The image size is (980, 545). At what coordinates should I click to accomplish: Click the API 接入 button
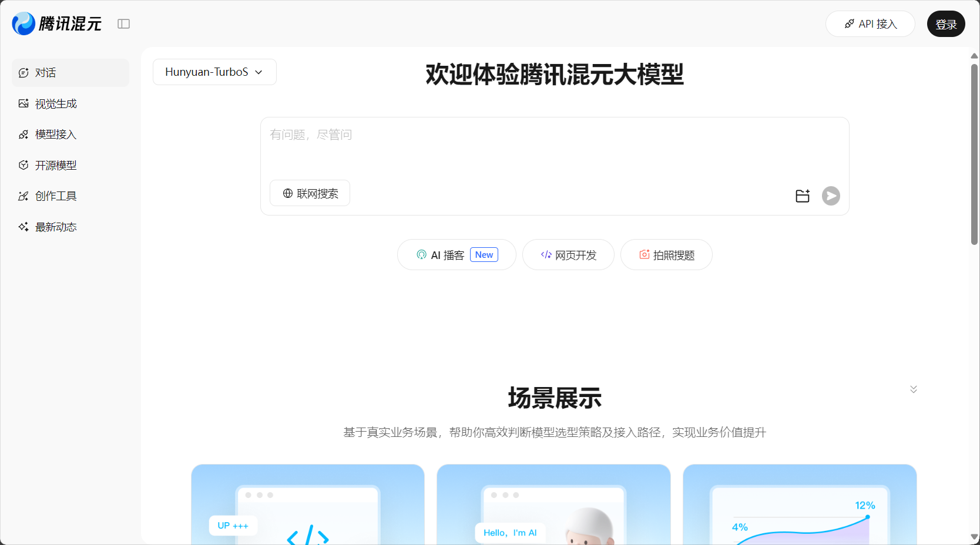coord(870,24)
